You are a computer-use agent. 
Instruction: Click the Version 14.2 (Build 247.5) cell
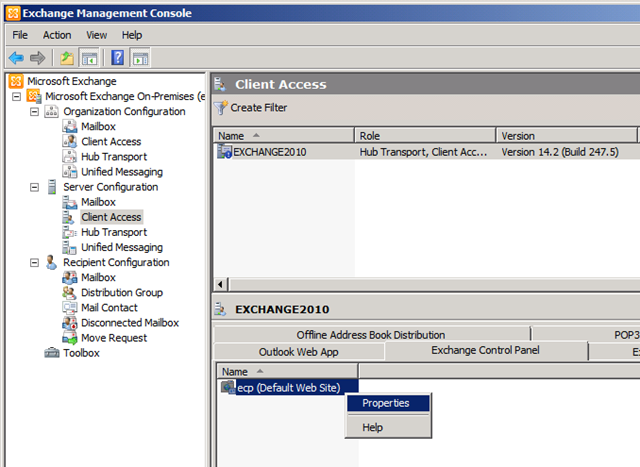(x=560, y=152)
